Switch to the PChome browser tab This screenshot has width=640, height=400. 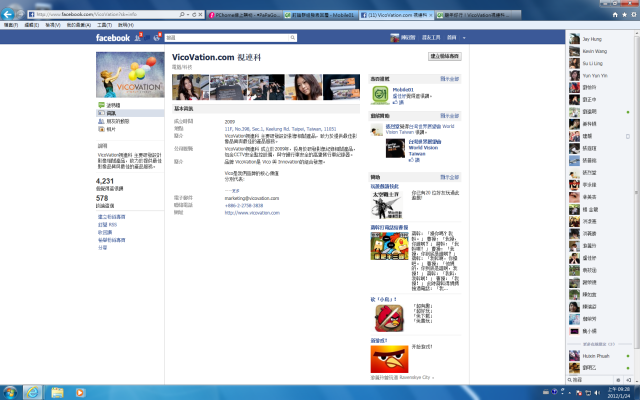(244, 15)
